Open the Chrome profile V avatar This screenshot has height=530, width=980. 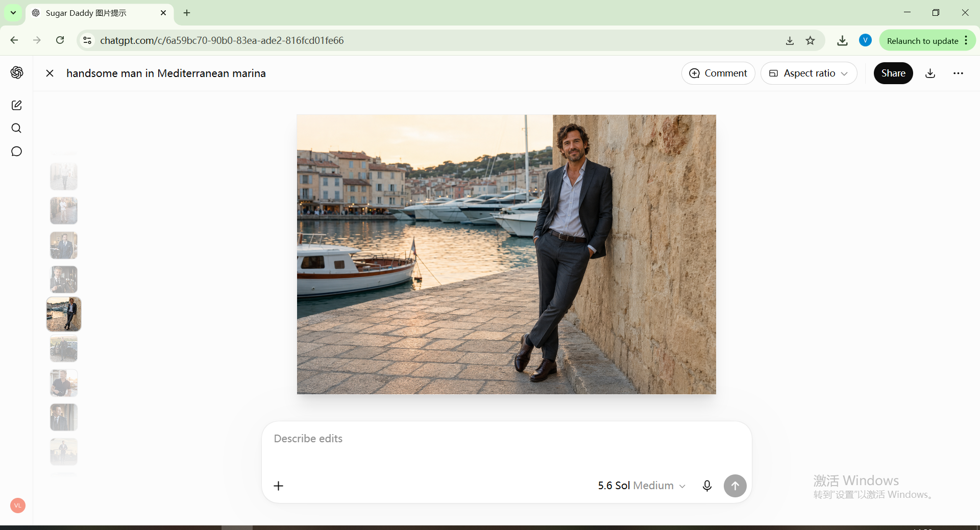(x=865, y=40)
